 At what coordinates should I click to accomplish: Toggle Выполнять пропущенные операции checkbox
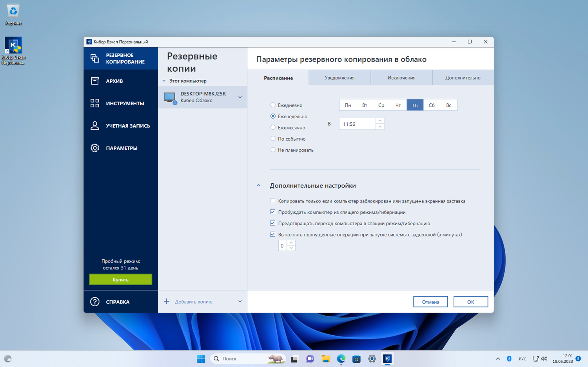[x=273, y=234]
